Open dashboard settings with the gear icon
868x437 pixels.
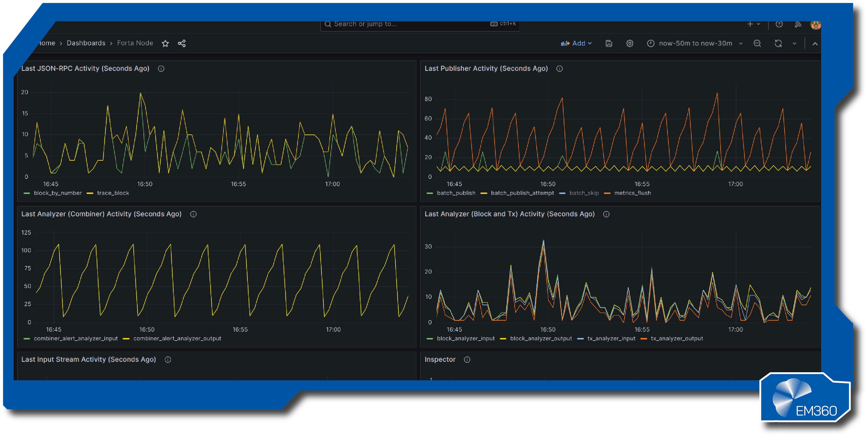[x=629, y=43]
